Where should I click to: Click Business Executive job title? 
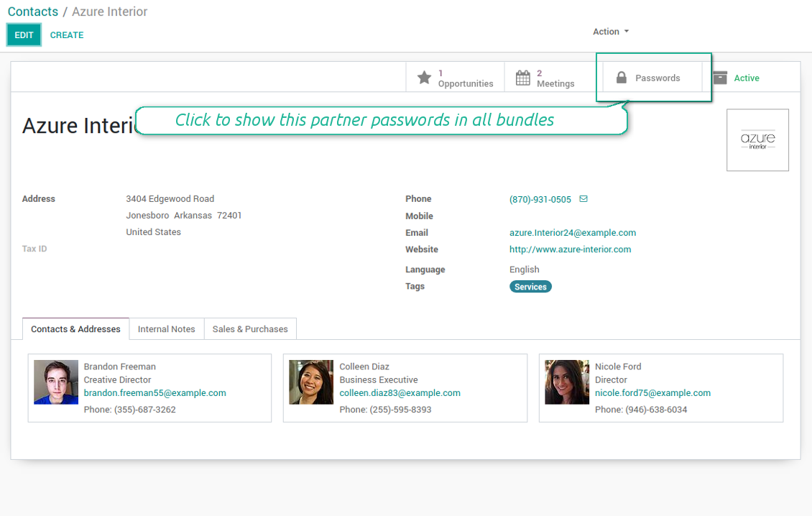click(379, 379)
